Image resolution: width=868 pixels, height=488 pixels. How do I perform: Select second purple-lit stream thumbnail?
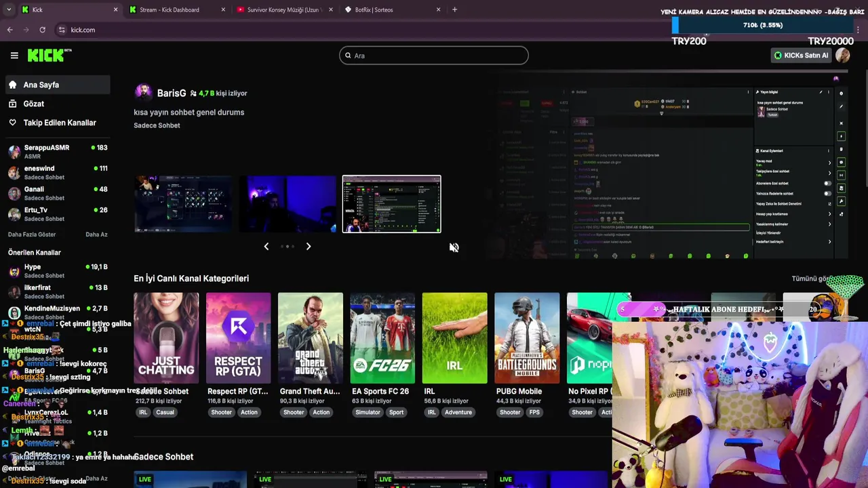click(288, 204)
